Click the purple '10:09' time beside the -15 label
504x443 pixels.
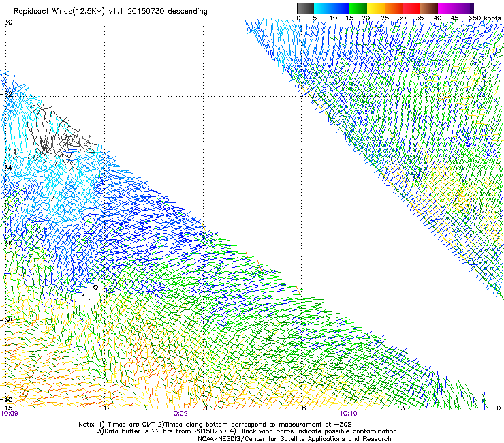pyautogui.click(x=9, y=414)
